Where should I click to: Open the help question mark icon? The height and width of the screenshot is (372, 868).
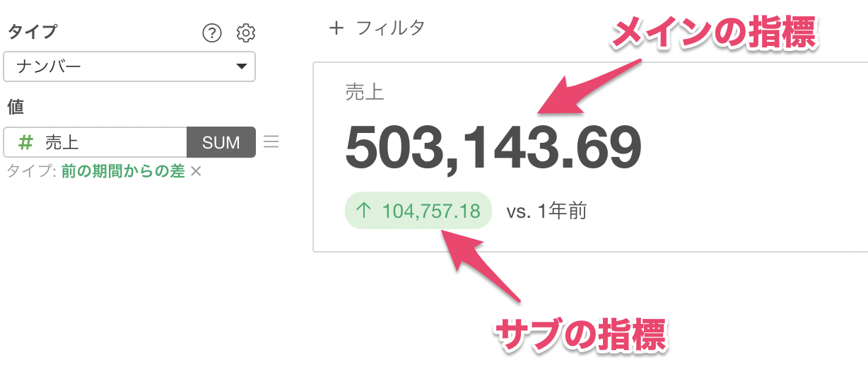(211, 33)
